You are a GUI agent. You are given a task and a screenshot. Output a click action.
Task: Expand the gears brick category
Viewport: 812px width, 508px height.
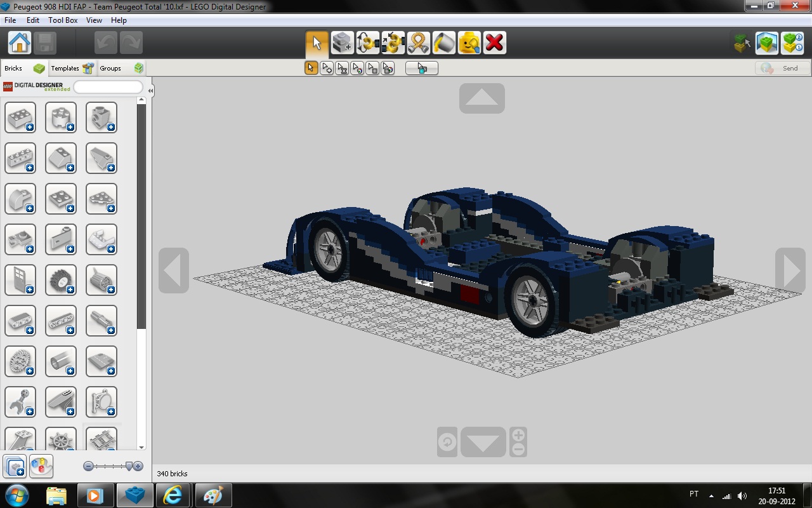click(20, 361)
